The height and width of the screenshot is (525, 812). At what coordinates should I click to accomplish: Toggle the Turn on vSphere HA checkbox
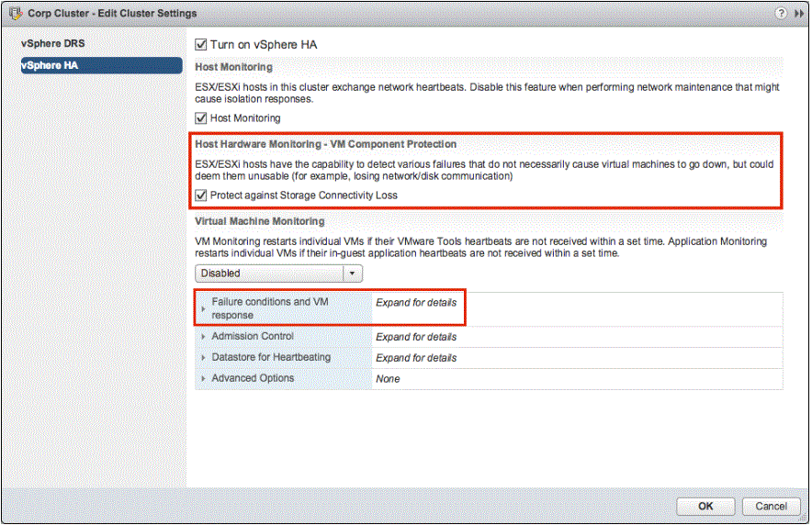pos(202,45)
